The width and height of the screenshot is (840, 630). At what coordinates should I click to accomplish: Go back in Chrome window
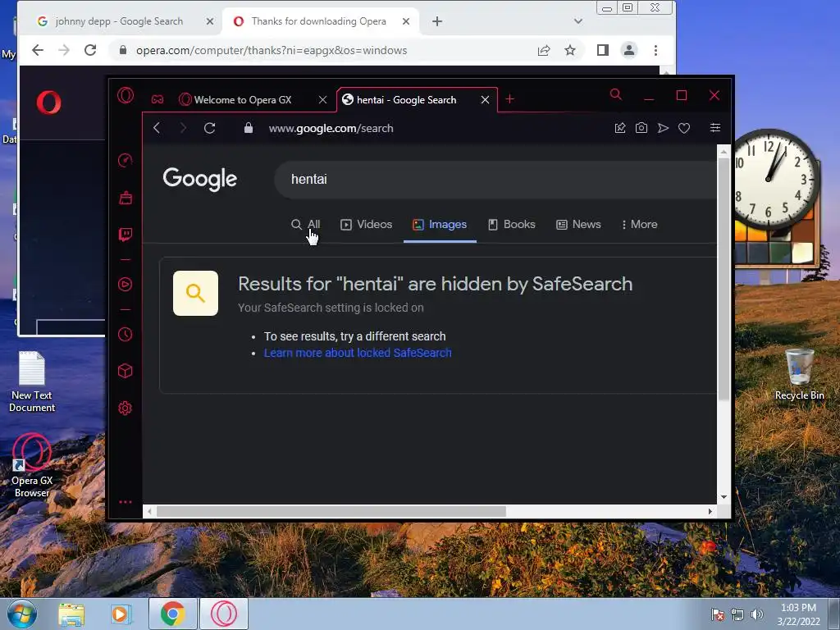(x=38, y=50)
